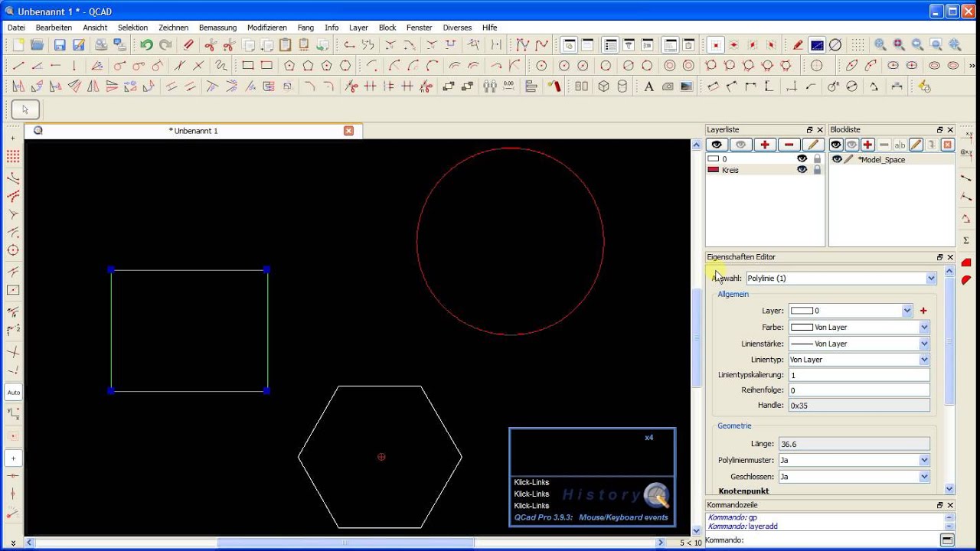Screen dimensions: 980x551
Task: Select the insert image tool
Action: [686, 86]
